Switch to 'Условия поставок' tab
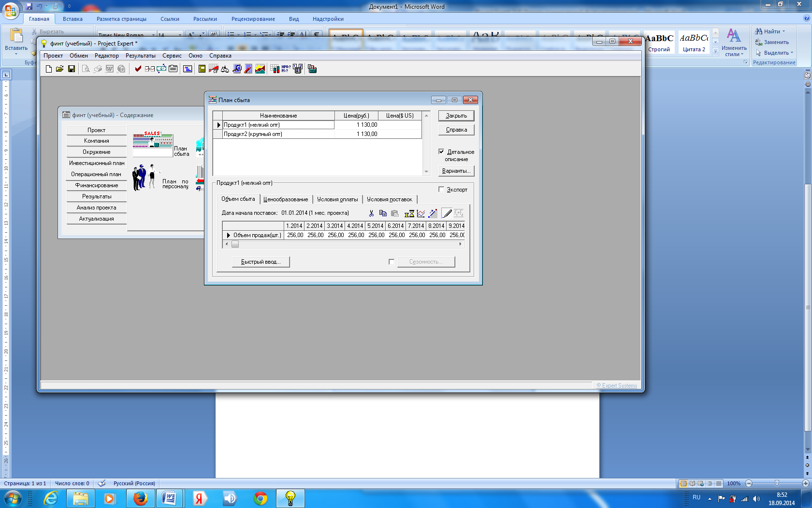 (390, 199)
